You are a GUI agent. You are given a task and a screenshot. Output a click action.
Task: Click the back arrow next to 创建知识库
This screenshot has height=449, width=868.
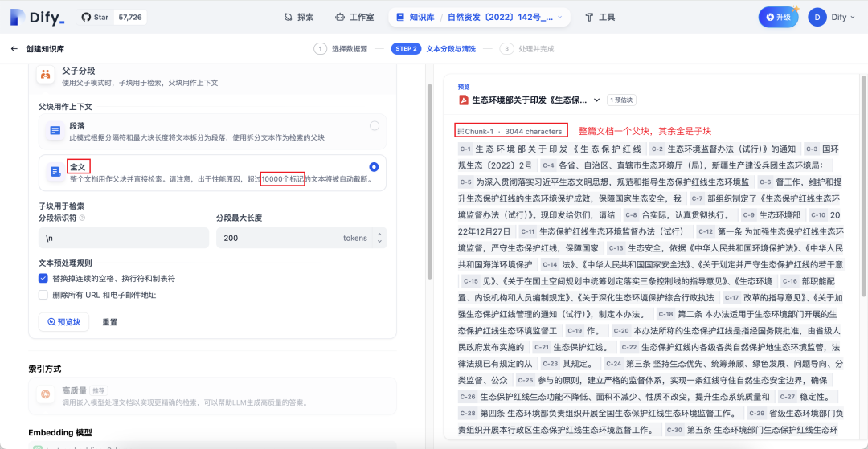click(x=14, y=49)
